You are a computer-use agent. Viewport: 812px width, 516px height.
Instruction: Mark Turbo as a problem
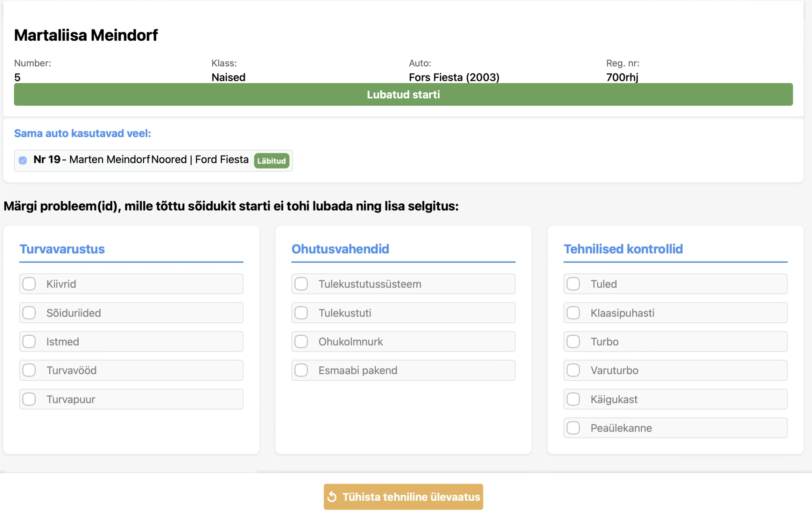tap(573, 341)
